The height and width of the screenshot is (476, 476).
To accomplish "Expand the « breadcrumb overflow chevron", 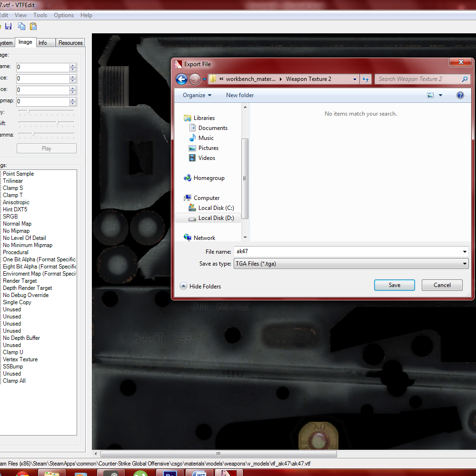I will tap(222, 79).
